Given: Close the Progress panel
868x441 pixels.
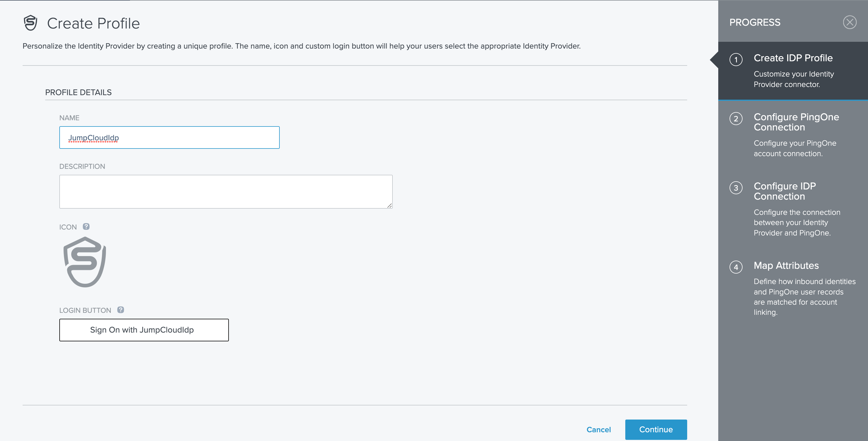Looking at the screenshot, I should pyautogui.click(x=849, y=22).
